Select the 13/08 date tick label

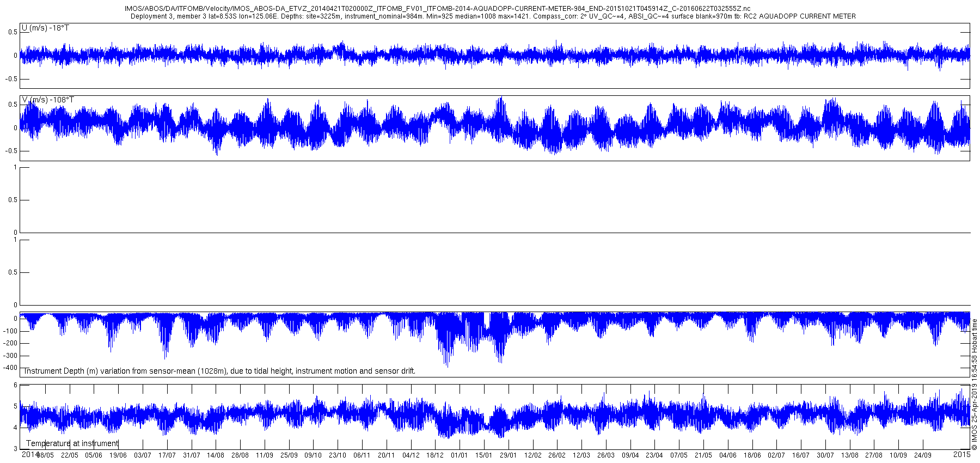point(850,455)
